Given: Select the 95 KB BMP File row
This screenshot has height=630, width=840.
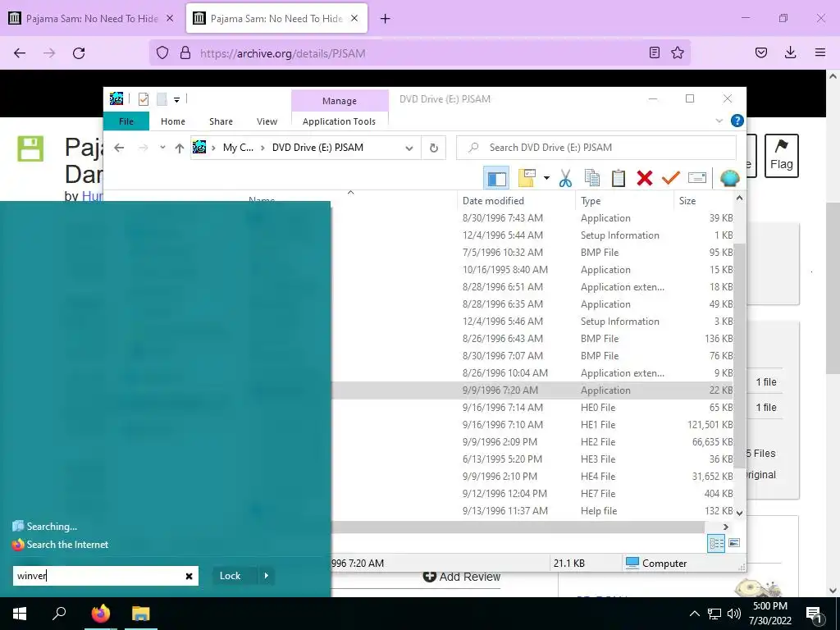Looking at the screenshot, I should [532, 253].
